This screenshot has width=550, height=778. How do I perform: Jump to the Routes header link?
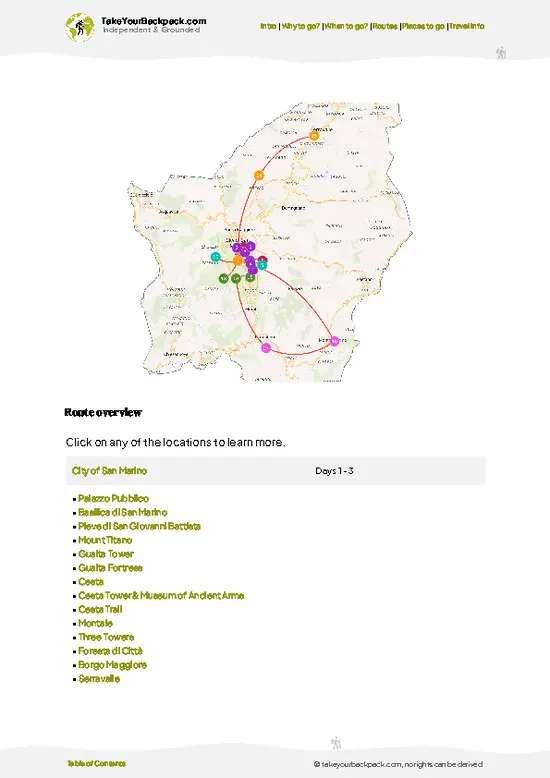click(x=385, y=26)
